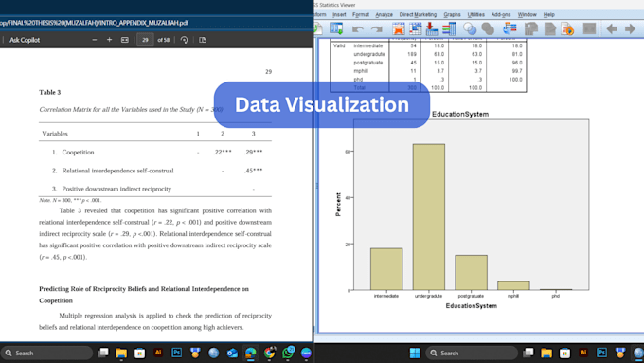Click the two overlapping blue circles icon
The image size is (644, 363).
(x=470, y=28)
